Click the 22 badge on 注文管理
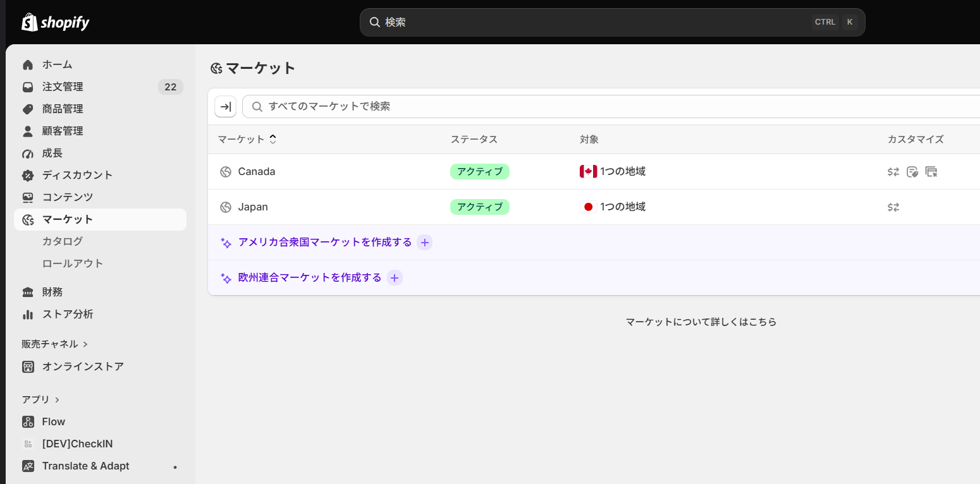 171,87
